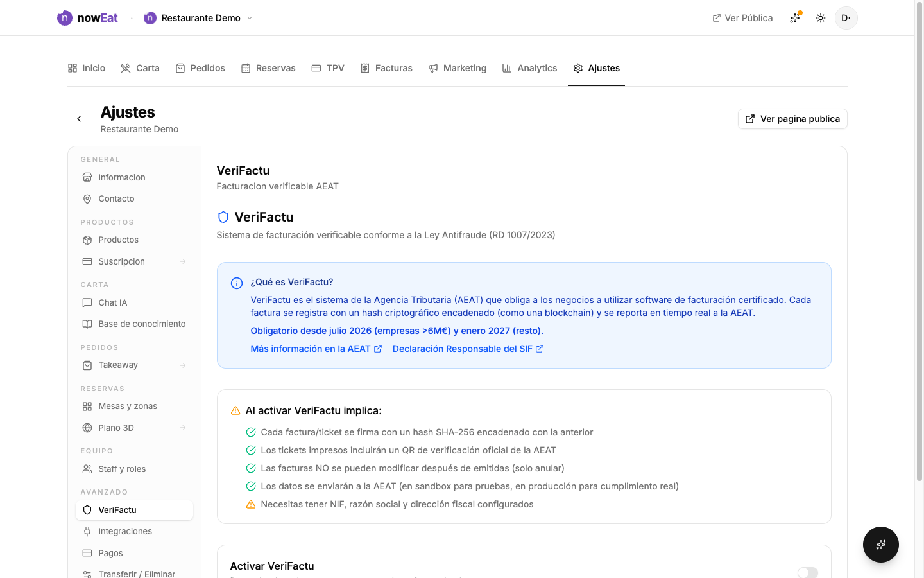The height and width of the screenshot is (578, 924).
Task: Click the Informacion storefront icon
Action: click(x=87, y=177)
